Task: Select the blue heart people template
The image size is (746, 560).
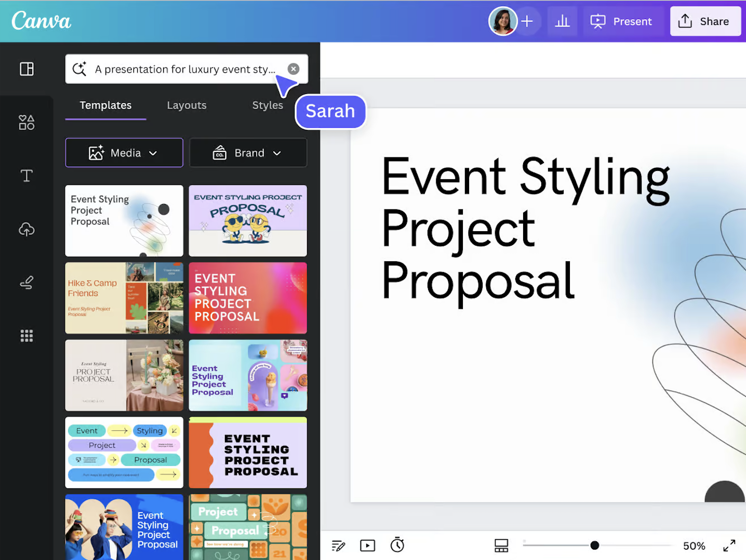Action: tap(124, 527)
